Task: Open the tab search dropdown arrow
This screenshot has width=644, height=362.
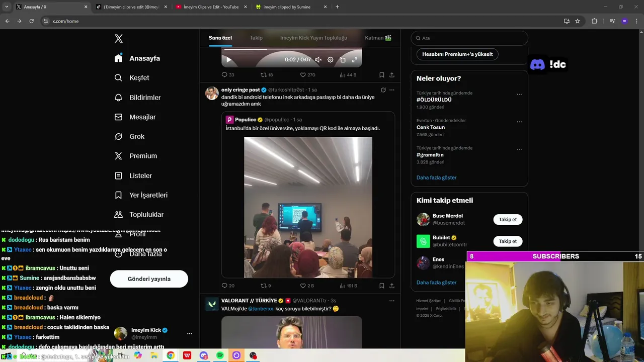Action: pos(7,7)
